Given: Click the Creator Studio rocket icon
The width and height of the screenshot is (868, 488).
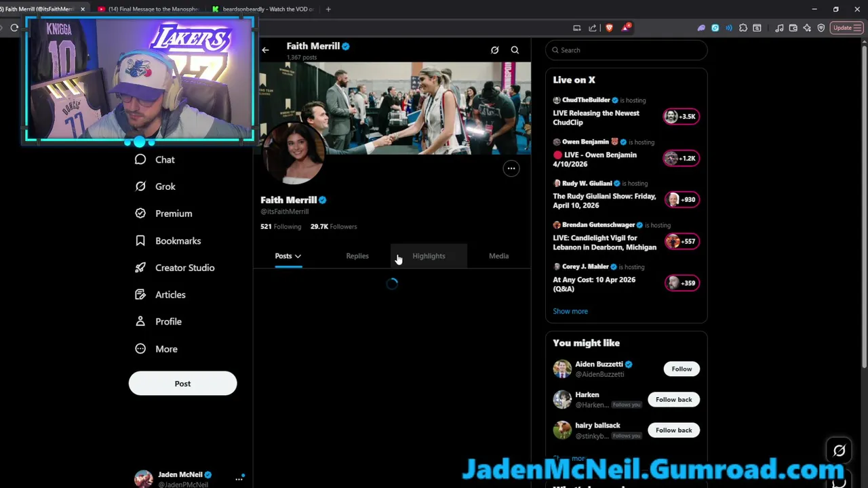Looking at the screenshot, I should pyautogui.click(x=140, y=268).
